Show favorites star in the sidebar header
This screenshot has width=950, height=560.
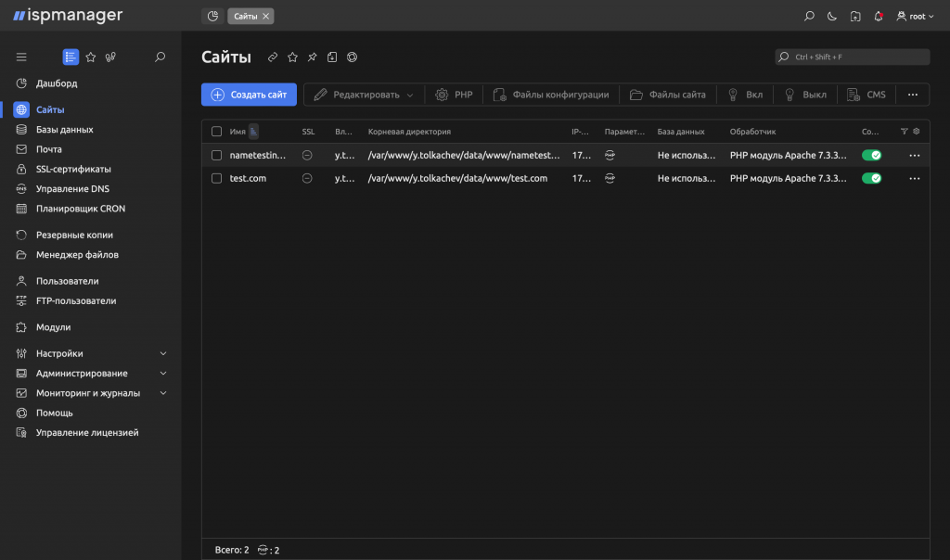[x=91, y=57]
